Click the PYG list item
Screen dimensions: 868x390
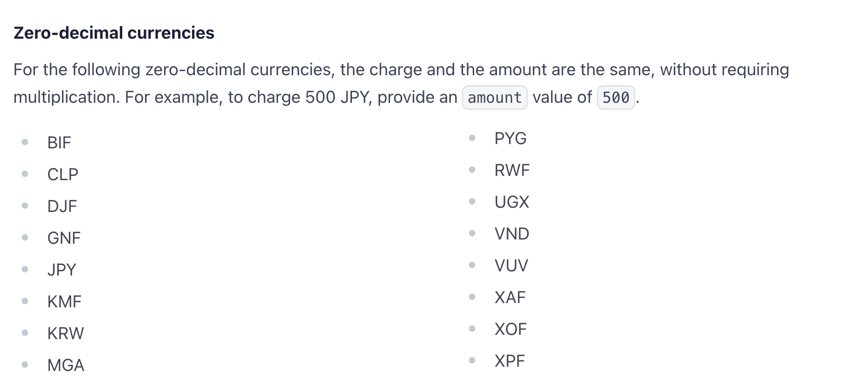coord(510,138)
